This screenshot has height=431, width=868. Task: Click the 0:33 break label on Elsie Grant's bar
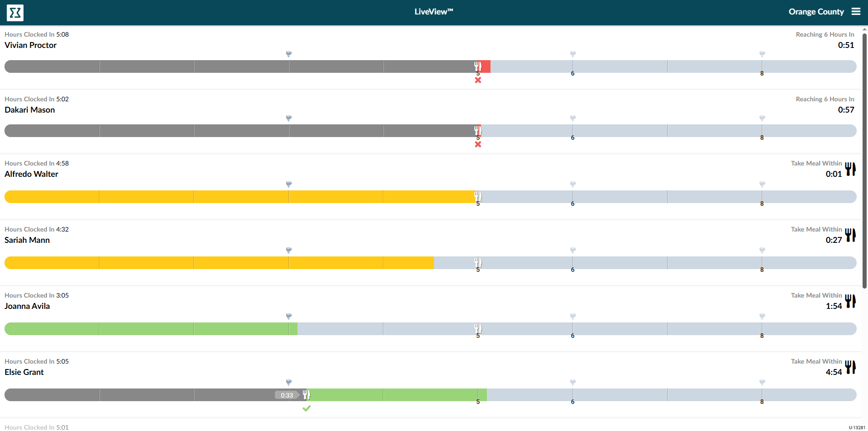point(287,395)
